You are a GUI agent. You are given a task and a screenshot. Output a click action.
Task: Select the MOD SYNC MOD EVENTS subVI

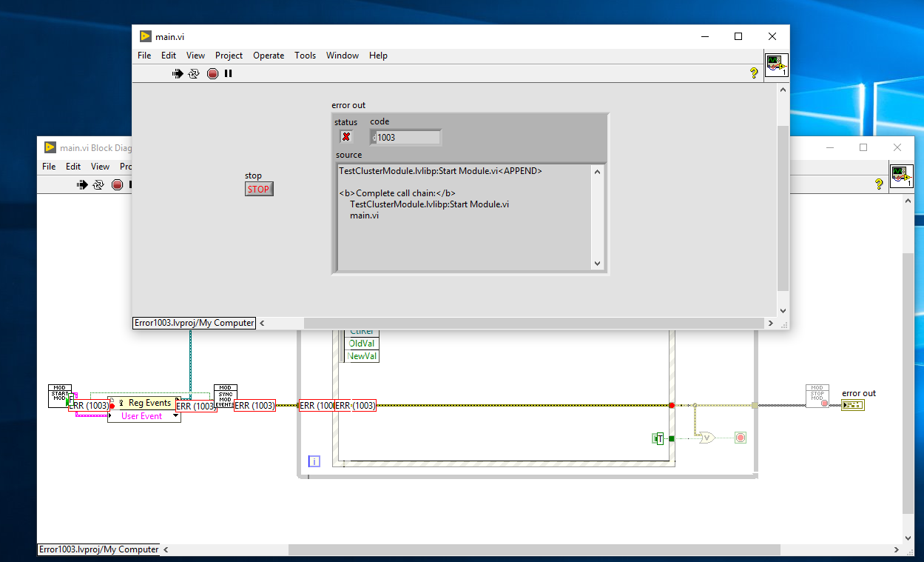[x=226, y=393]
